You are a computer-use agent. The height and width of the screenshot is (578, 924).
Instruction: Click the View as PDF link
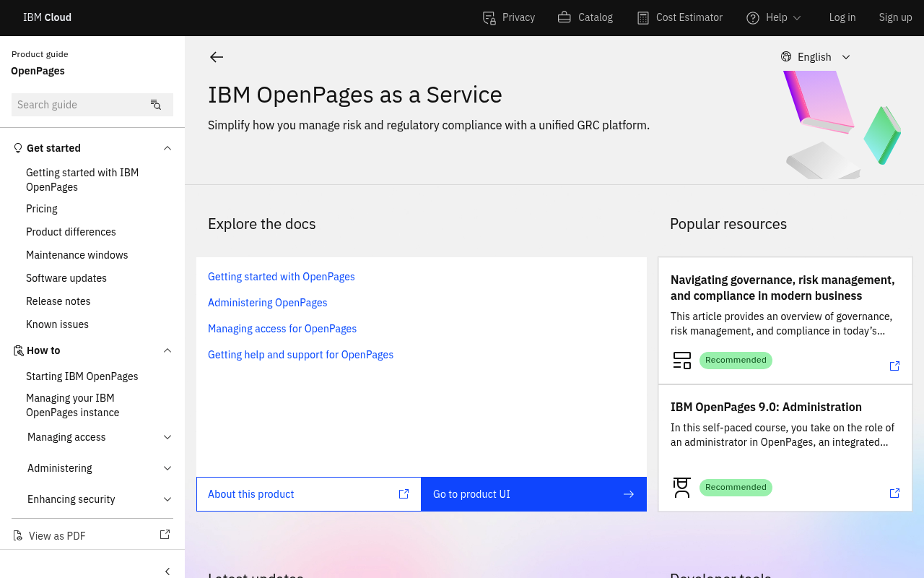click(57, 536)
